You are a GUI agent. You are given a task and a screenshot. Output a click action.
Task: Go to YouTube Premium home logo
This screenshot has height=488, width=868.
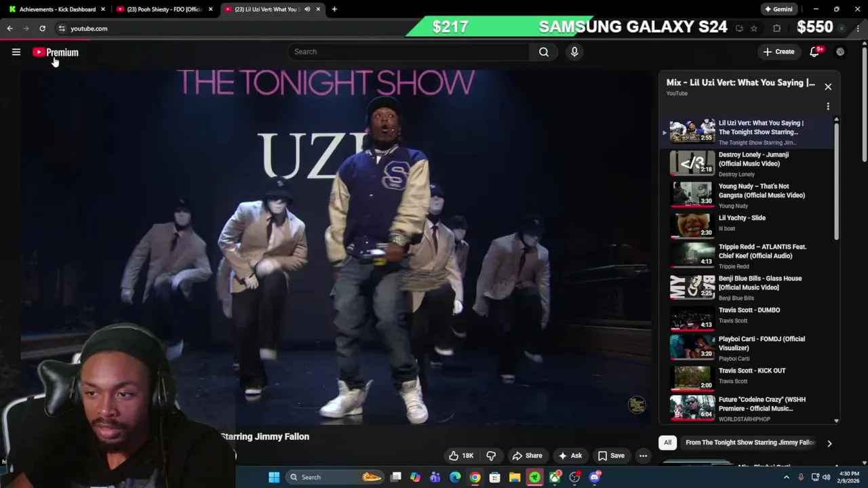coord(56,52)
